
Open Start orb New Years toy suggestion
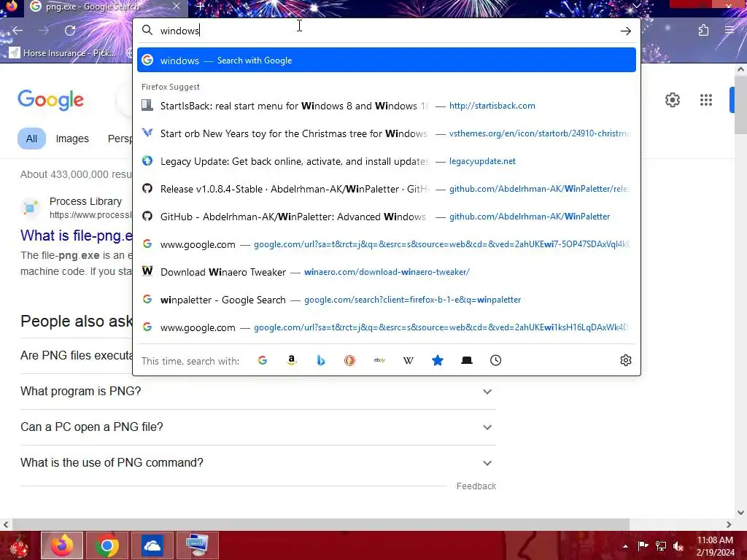pyautogui.click(x=387, y=133)
